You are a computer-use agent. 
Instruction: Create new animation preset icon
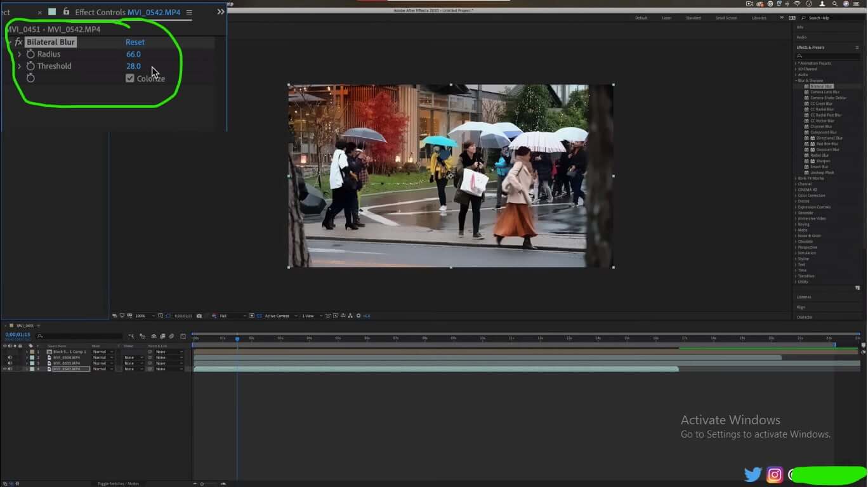(x=858, y=287)
